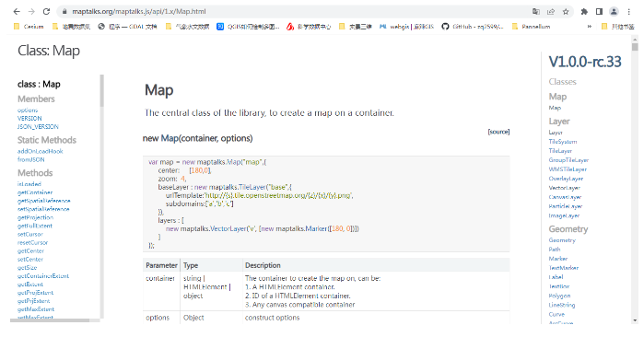Open the TileSystem class link
Viewport: 644px width, 337px height.
(x=563, y=142)
